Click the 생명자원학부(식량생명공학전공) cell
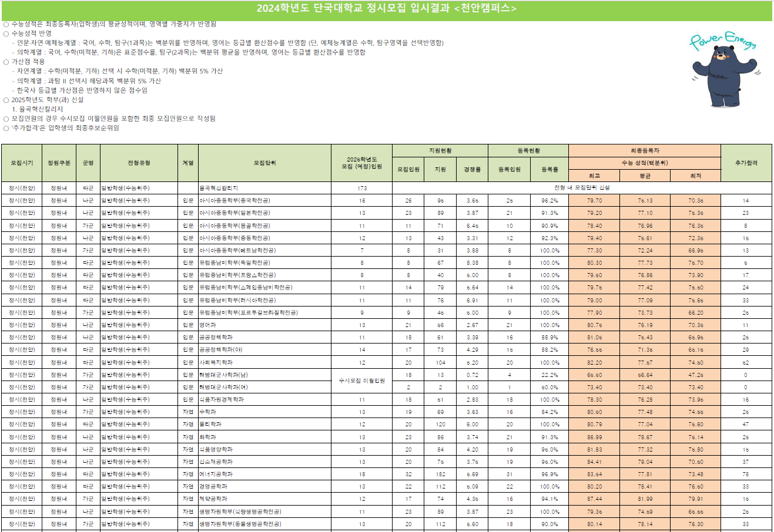This screenshot has height=532, width=774. [264, 511]
